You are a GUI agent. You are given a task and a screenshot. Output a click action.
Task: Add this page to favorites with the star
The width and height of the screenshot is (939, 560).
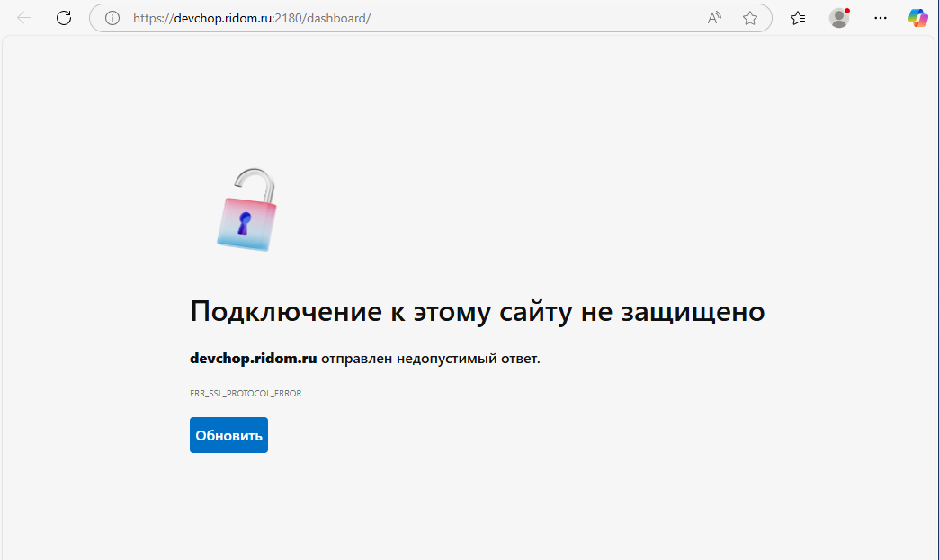pyautogui.click(x=750, y=18)
